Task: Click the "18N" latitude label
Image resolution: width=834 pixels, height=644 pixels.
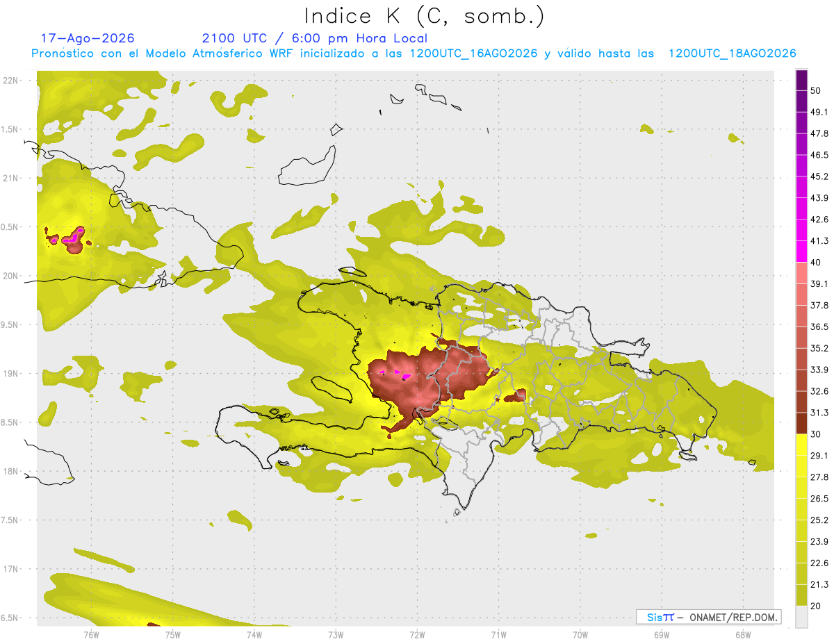Action: pos(10,471)
